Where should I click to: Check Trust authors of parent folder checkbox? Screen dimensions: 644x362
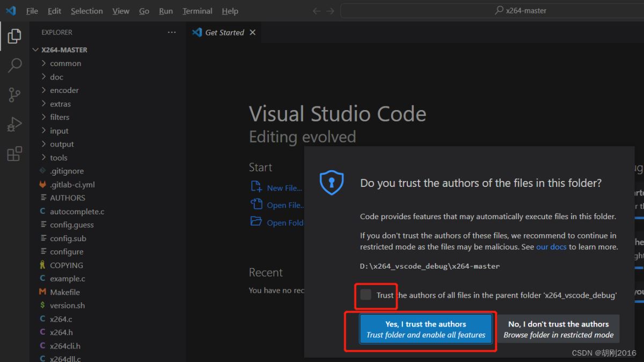click(x=365, y=294)
